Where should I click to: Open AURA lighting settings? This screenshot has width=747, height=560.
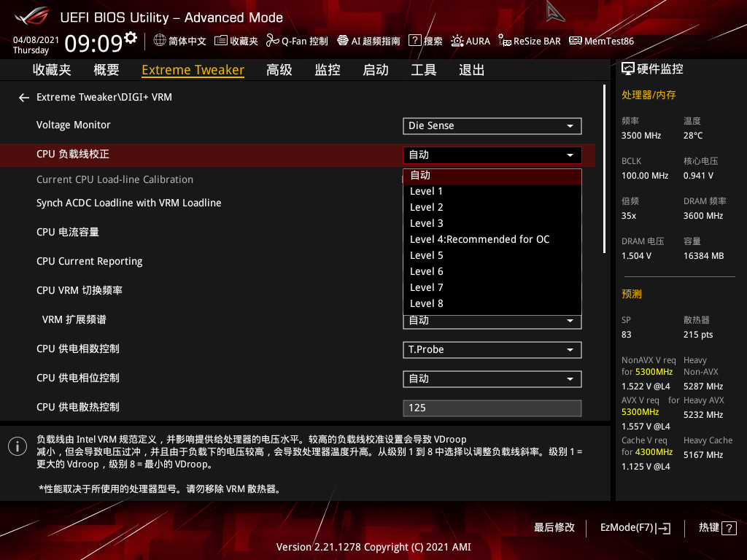(x=471, y=41)
